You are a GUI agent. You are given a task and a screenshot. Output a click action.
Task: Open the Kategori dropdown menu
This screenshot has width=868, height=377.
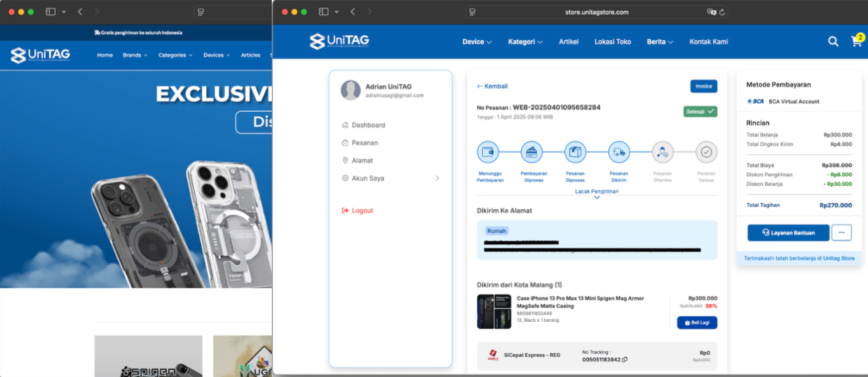click(526, 42)
